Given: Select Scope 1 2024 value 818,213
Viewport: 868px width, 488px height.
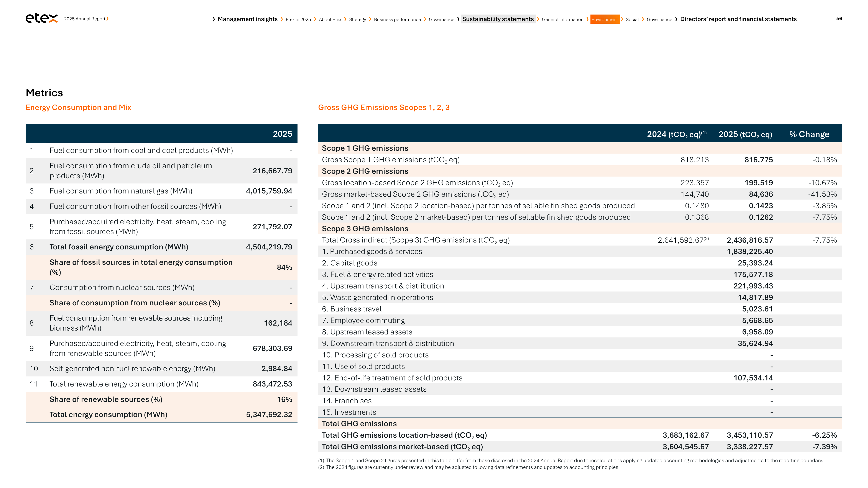Looking at the screenshot, I should [x=694, y=160].
